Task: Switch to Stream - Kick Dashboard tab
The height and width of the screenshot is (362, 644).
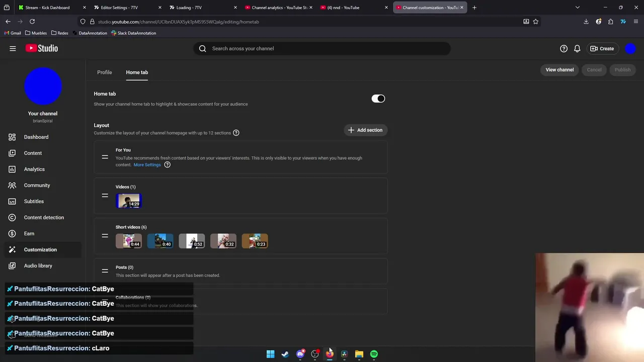Action: coord(52,8)
